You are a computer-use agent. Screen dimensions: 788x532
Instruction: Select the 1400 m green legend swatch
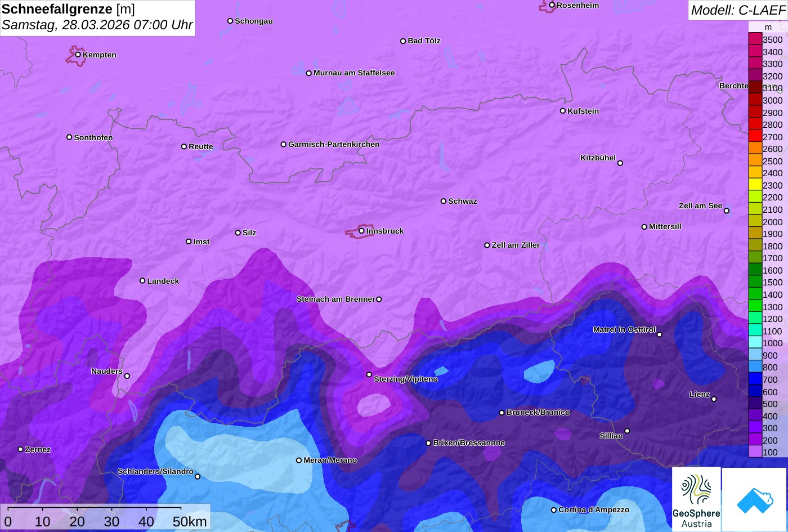(755, 294)
